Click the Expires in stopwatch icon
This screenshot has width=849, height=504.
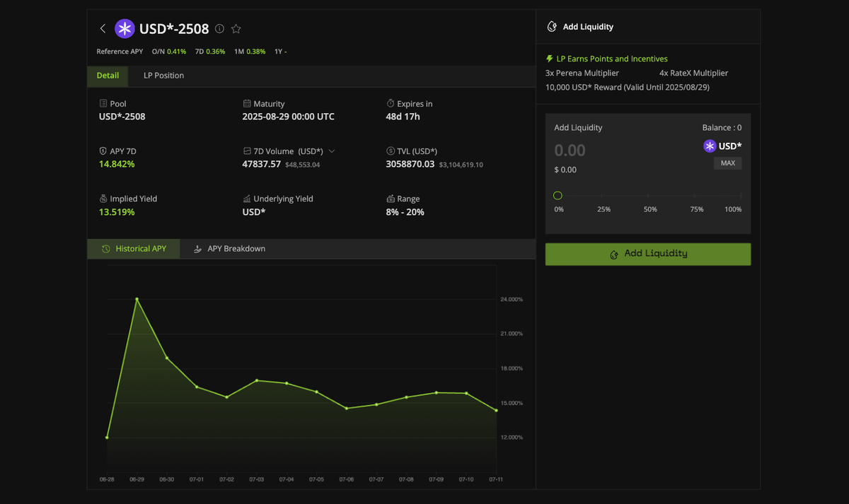[391, 103]
